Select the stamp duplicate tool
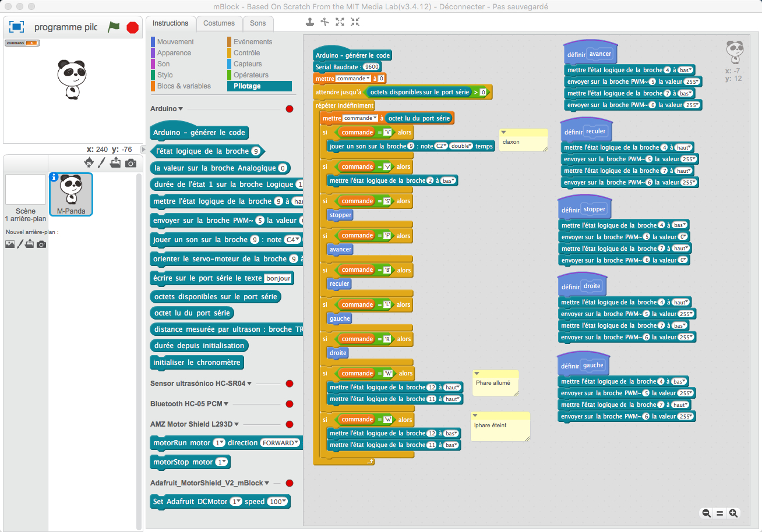 point(310,22)
